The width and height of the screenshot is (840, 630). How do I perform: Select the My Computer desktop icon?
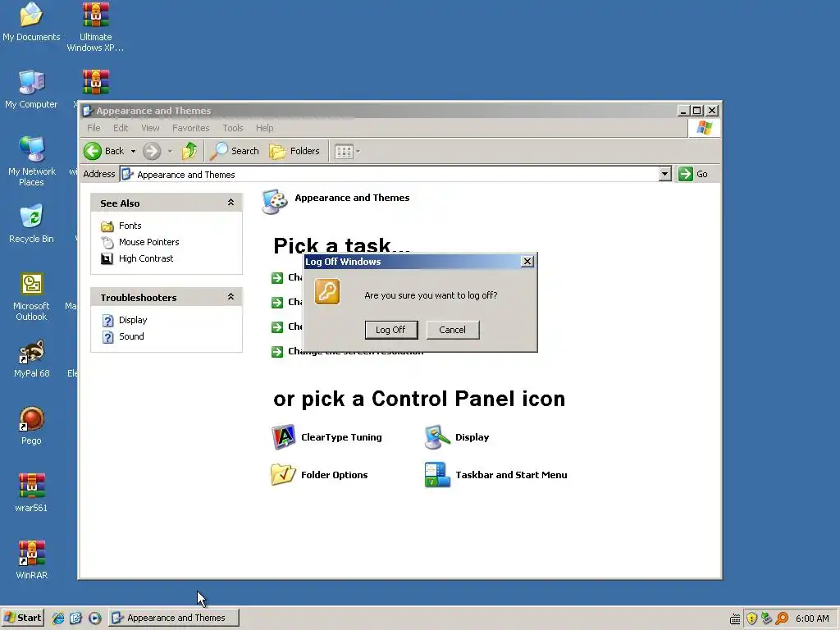(31, 89)
